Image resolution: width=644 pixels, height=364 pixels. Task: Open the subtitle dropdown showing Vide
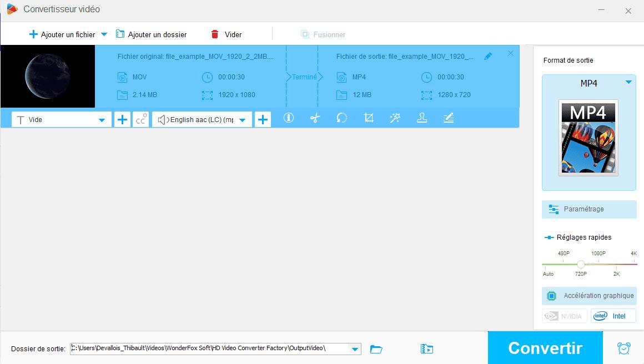[61, 120]
